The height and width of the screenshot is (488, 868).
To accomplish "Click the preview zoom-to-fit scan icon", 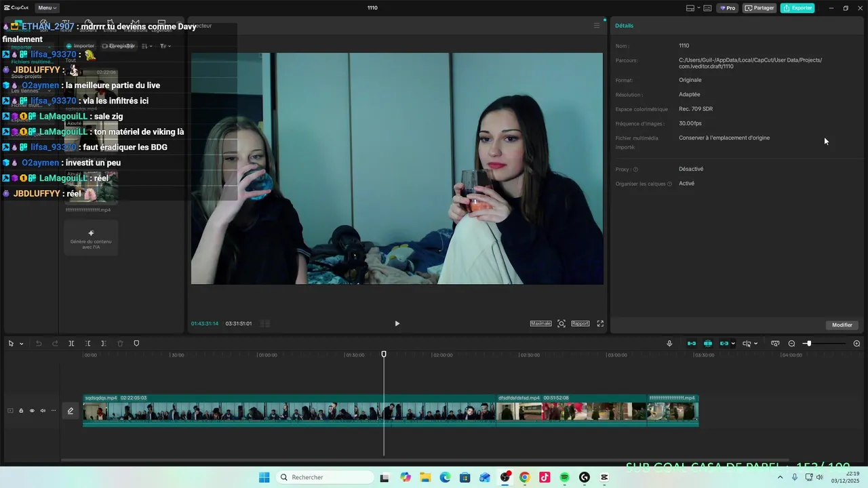I will click(x=561, y=323).
